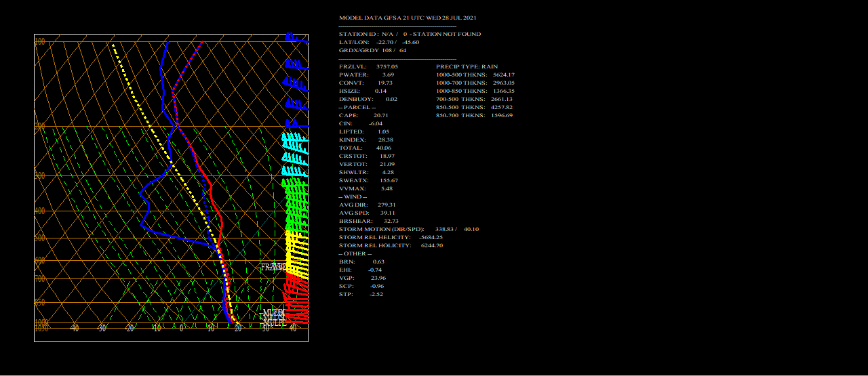Select the CONVT value 19.73

384,83
